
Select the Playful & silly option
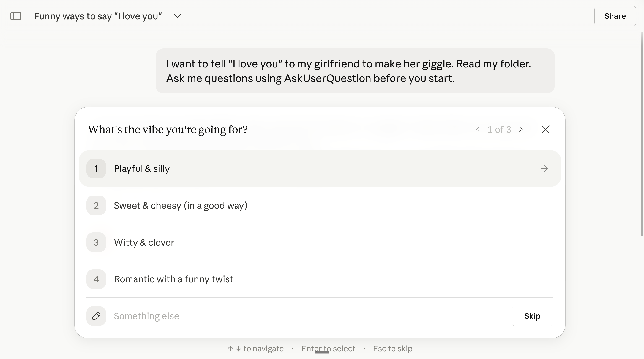click(320, 169)
